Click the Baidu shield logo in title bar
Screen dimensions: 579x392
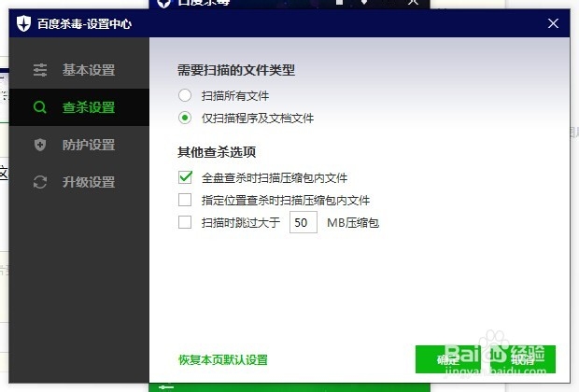pos(23,23)
